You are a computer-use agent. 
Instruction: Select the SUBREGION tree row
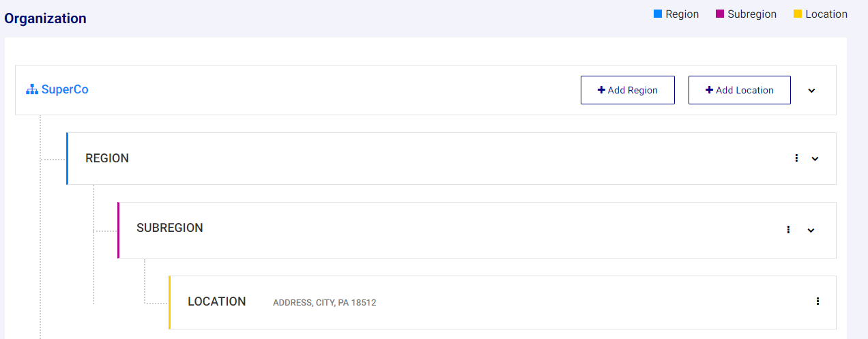[x=477, y=230]
